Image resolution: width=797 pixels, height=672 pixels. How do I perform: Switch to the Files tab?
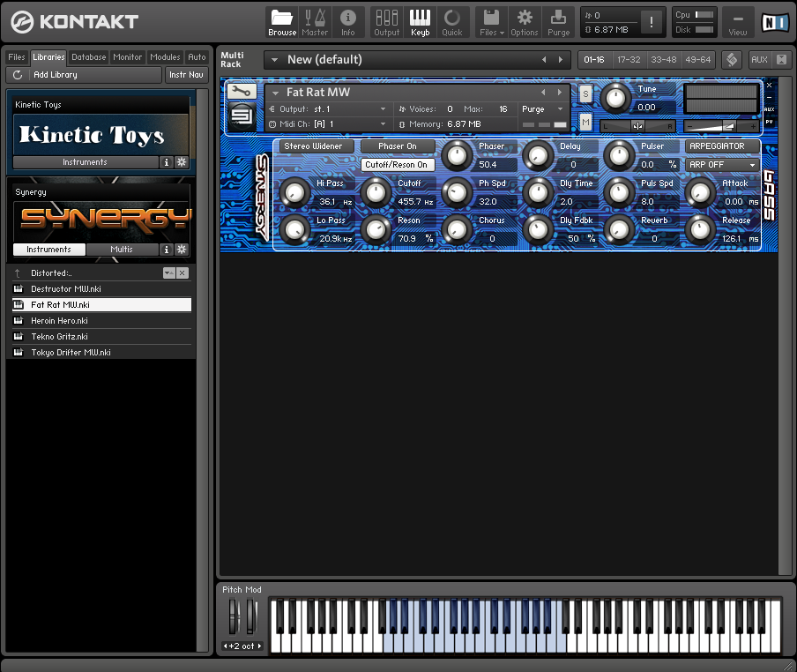[16, 57]
